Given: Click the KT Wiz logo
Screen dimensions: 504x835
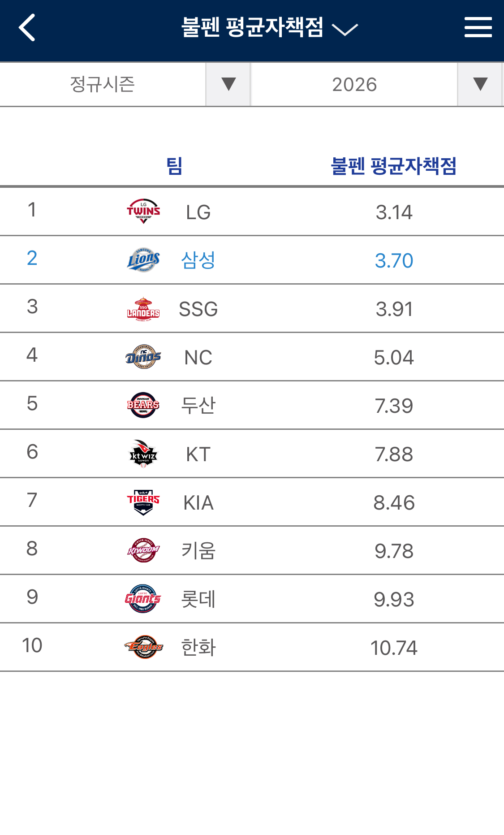Looking at the screenshot, I should pos(143,454).
